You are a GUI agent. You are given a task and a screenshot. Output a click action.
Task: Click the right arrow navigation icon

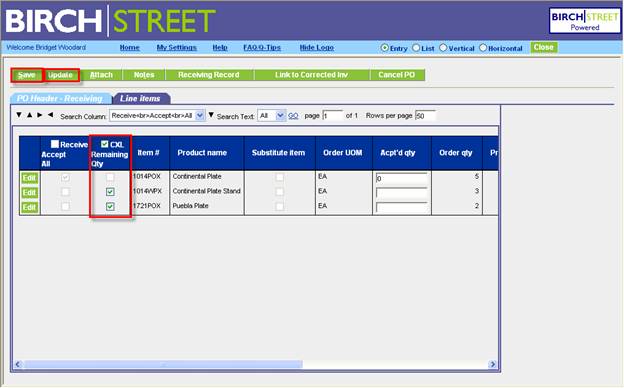click(40, 115)
